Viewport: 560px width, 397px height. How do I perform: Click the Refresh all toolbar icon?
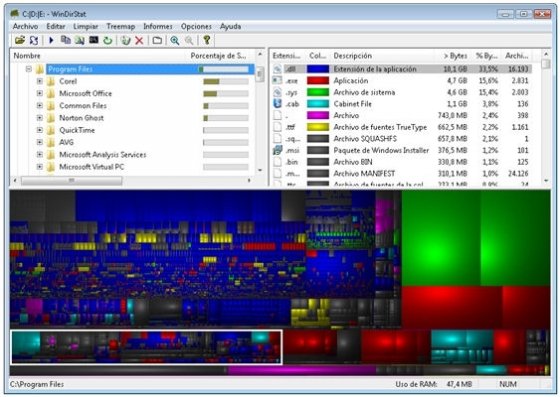point(34,40)
